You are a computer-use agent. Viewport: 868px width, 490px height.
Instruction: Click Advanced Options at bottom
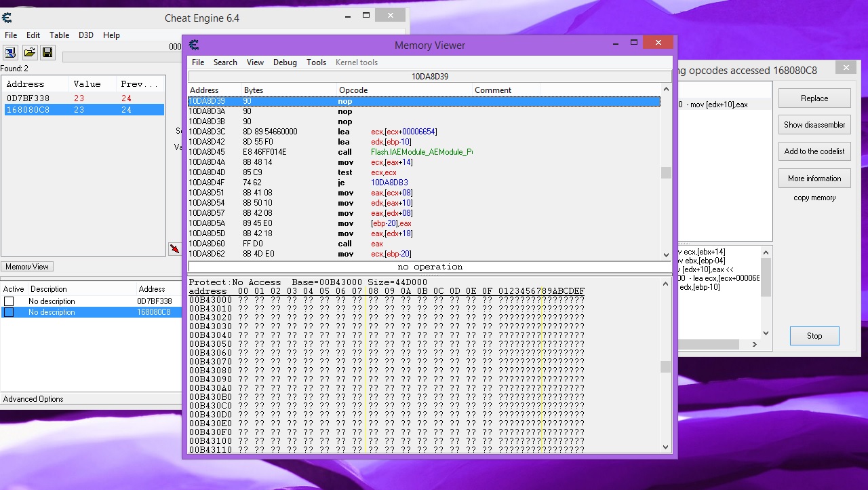[x=33, y=399]
